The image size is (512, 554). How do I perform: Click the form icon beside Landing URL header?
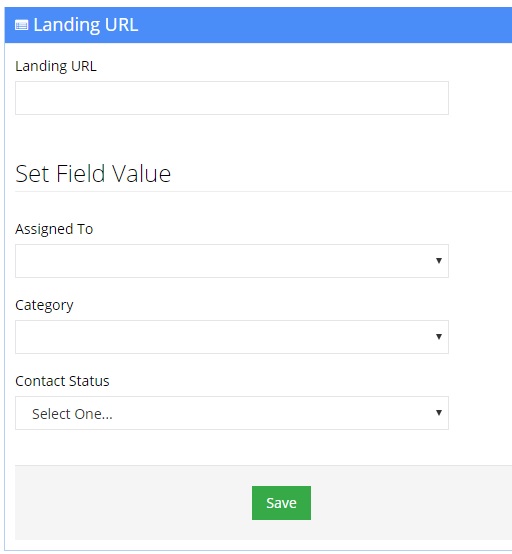21,25
